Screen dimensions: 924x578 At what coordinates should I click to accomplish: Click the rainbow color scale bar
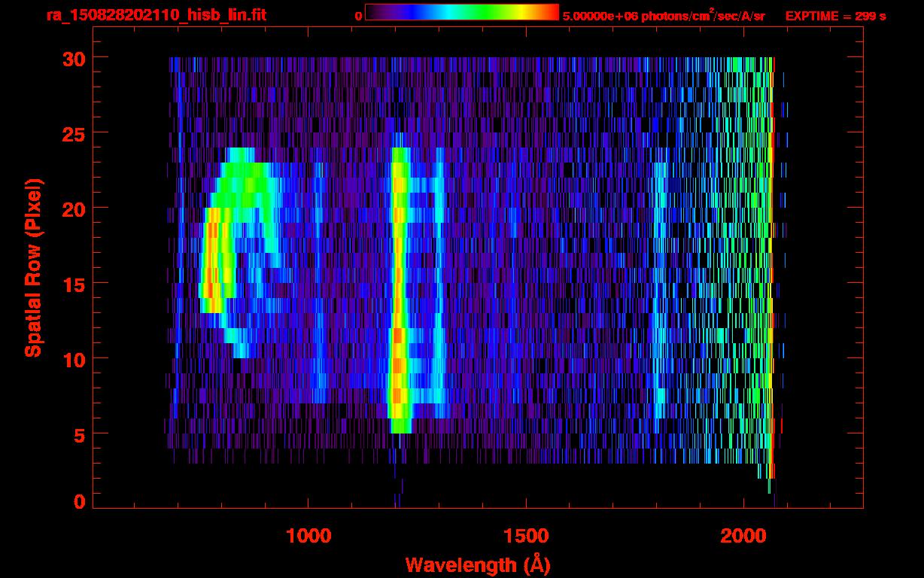[462, 12]
